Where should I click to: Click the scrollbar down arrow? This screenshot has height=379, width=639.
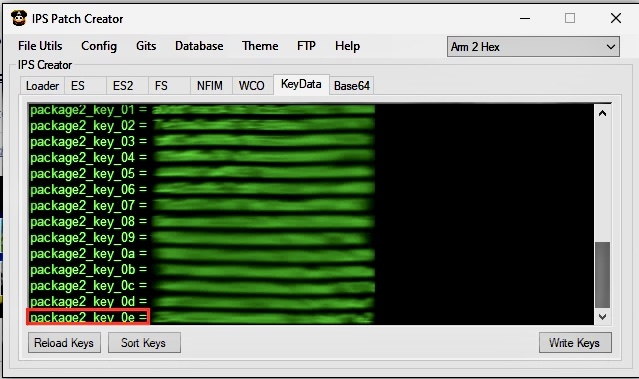(602, 316)
